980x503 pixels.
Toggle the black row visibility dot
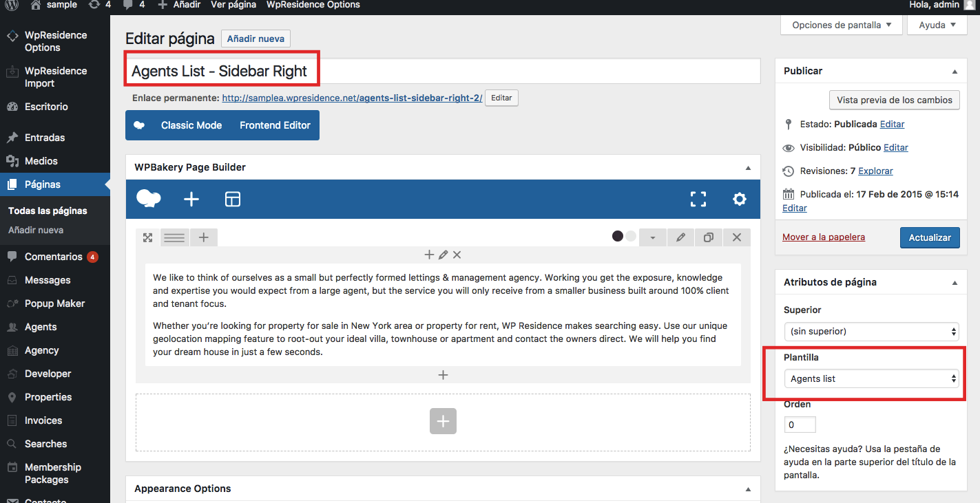click(618, 235)
